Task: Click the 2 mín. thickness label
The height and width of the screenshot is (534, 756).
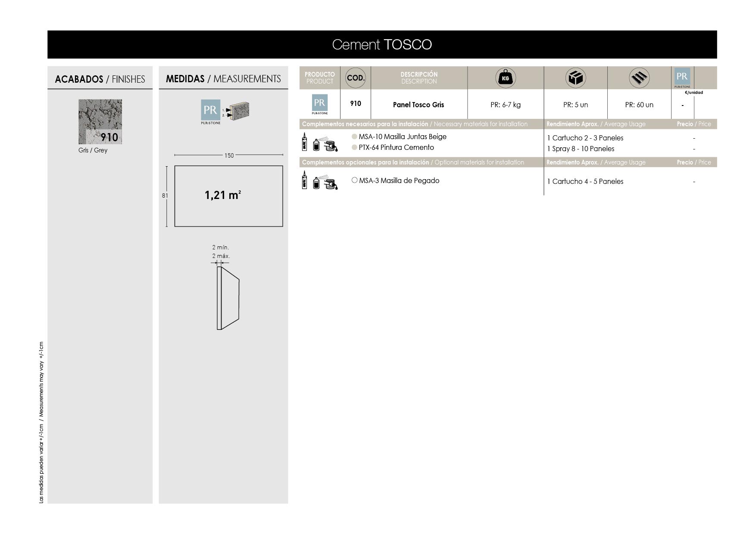Action: (x=221, y=247)
